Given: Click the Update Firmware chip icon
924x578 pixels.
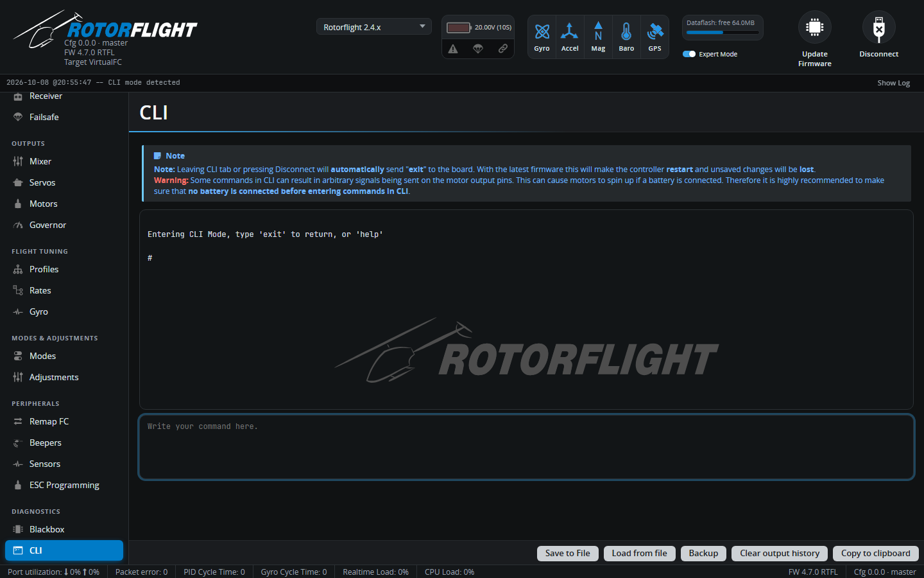Looking at the screenshot, I should [815, 27].
